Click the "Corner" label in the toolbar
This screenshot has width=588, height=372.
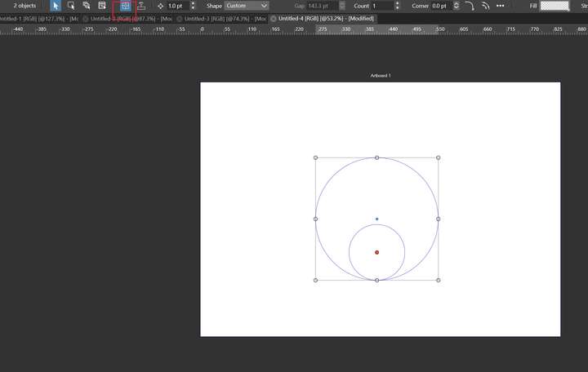[420, 6]
